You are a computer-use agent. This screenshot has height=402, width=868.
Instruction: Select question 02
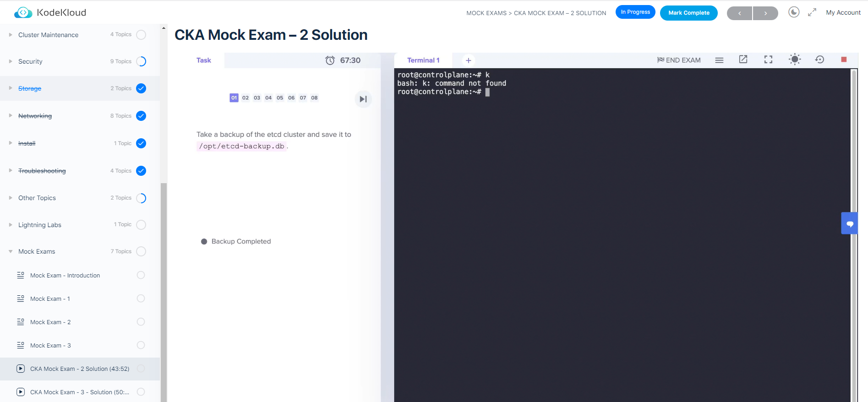[x=246, y=98]
